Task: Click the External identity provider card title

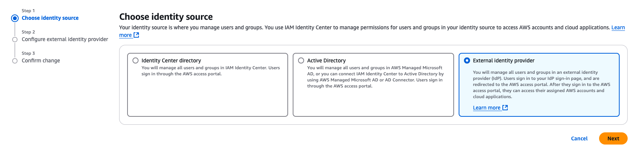Action: tap(504, 60)
